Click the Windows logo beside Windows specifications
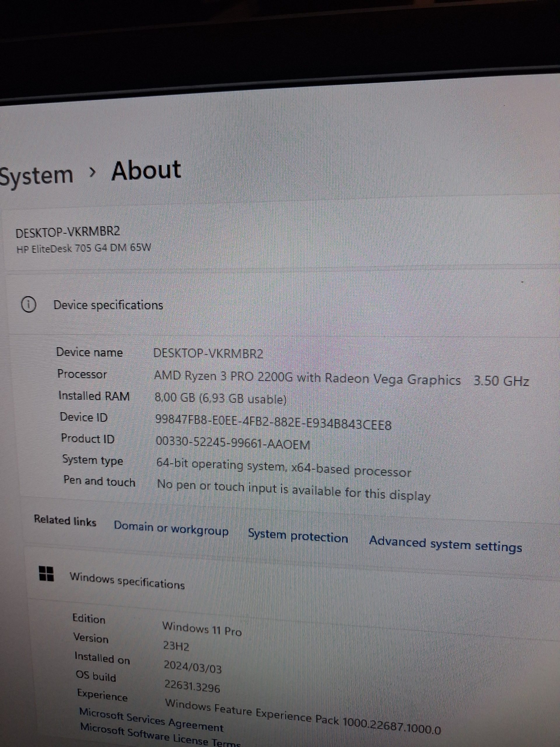This screenshot has width=560, height=747. pyautogui.click(x=46, y=574)
